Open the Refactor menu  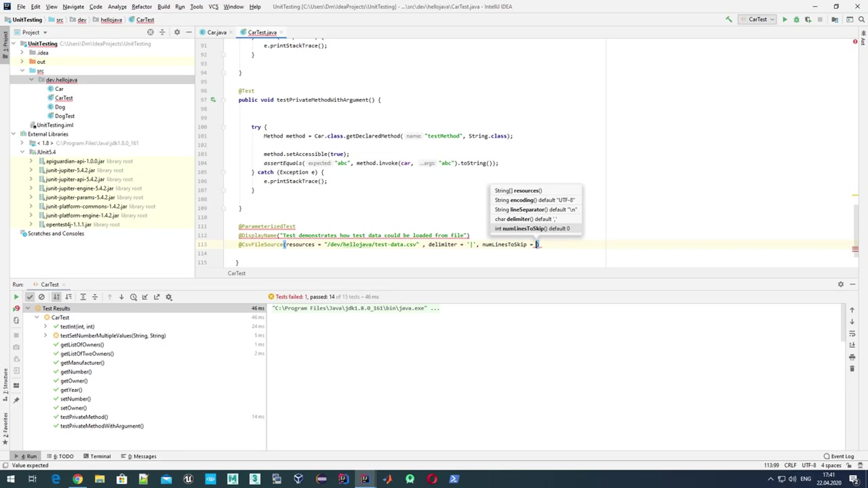[142, 7]
